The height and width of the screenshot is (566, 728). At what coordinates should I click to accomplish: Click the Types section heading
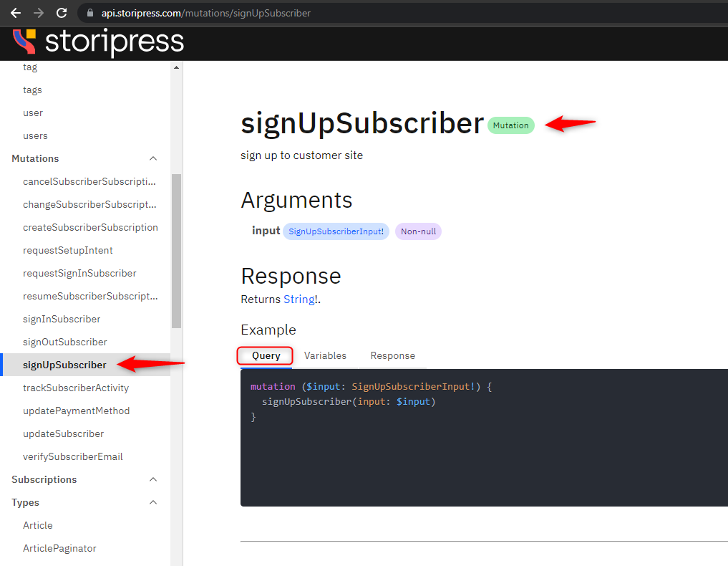click(x=26, y=502)
